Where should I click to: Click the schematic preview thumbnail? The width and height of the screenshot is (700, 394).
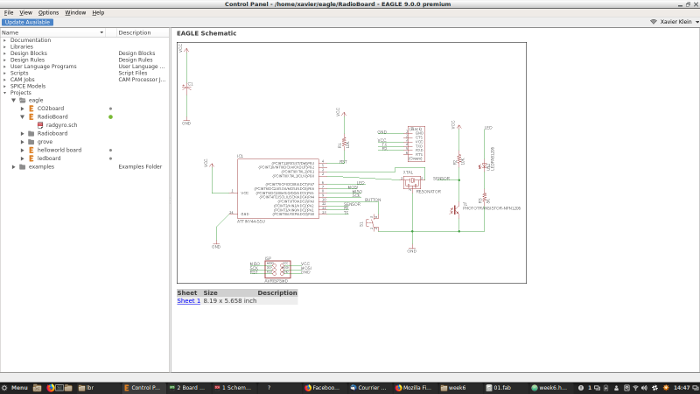pos(352,163)
